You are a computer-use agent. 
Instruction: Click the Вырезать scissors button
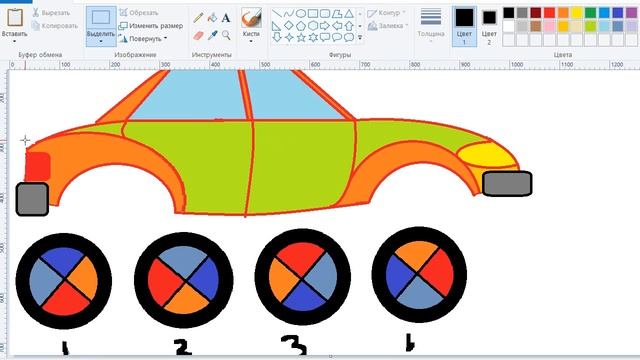(x=51, y=13)
